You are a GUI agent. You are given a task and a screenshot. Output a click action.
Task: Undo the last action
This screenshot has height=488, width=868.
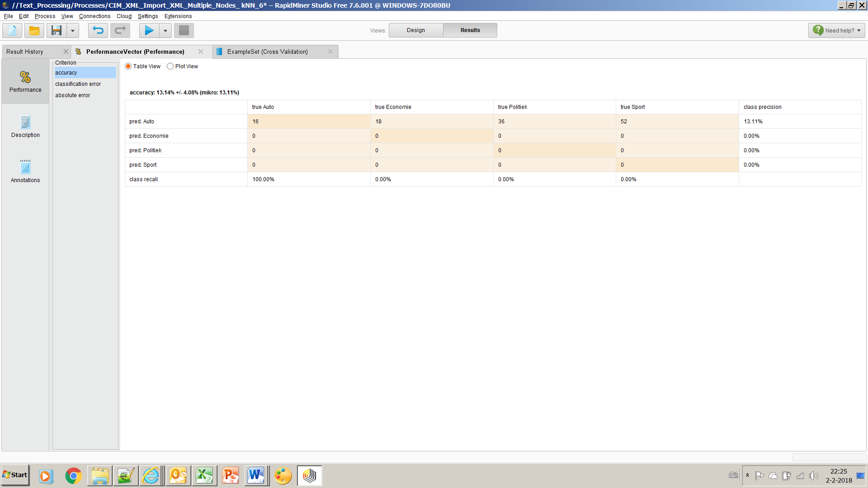[x=98, y=30]
